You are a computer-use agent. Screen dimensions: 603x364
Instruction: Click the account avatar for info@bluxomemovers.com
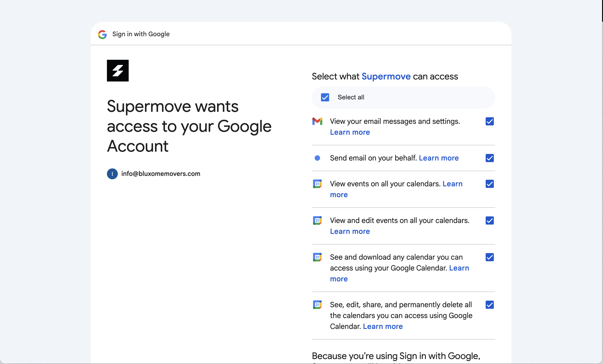(112, 174)
